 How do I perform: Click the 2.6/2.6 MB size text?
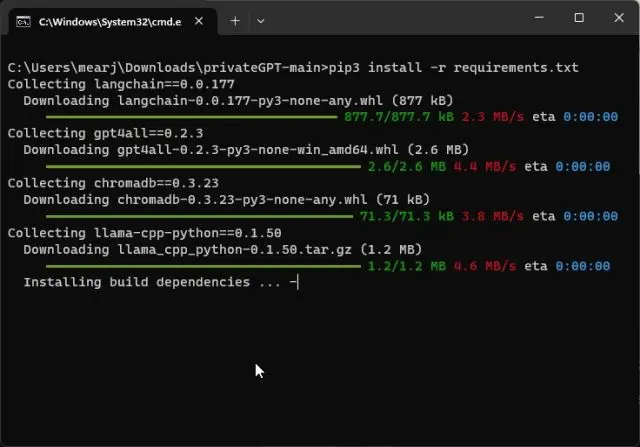407,167
